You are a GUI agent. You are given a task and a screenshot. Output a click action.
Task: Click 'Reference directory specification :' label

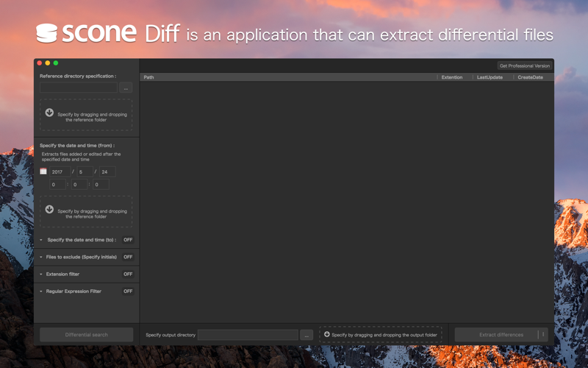pyautogui.click(x=78, y=76)
